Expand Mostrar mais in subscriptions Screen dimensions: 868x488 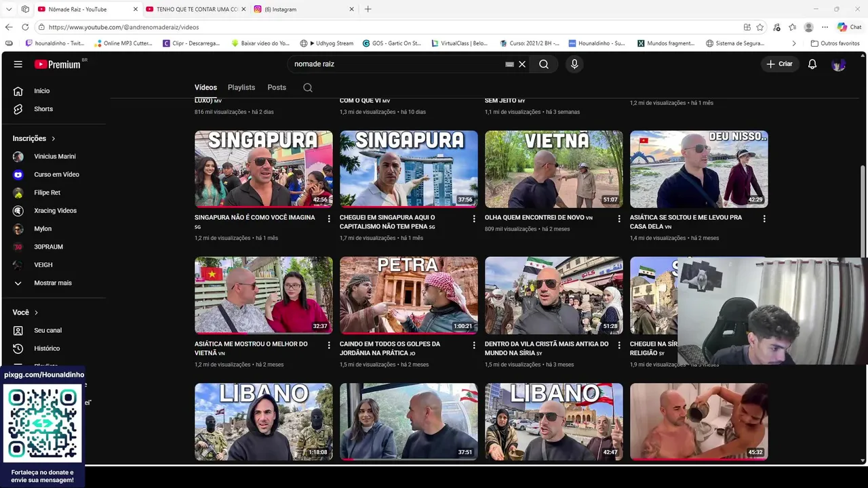click(54, 283)
